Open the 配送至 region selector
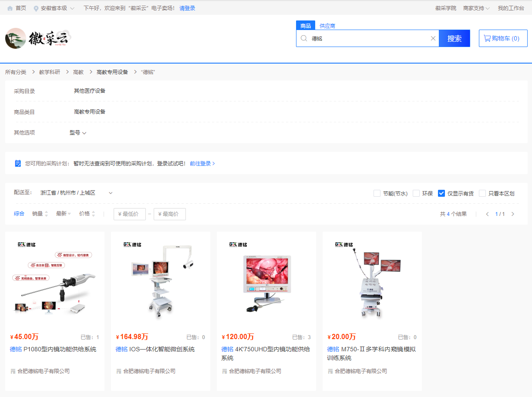Viewport: 532px width, 397px height. pyautogui.click(x=110, y=192)
